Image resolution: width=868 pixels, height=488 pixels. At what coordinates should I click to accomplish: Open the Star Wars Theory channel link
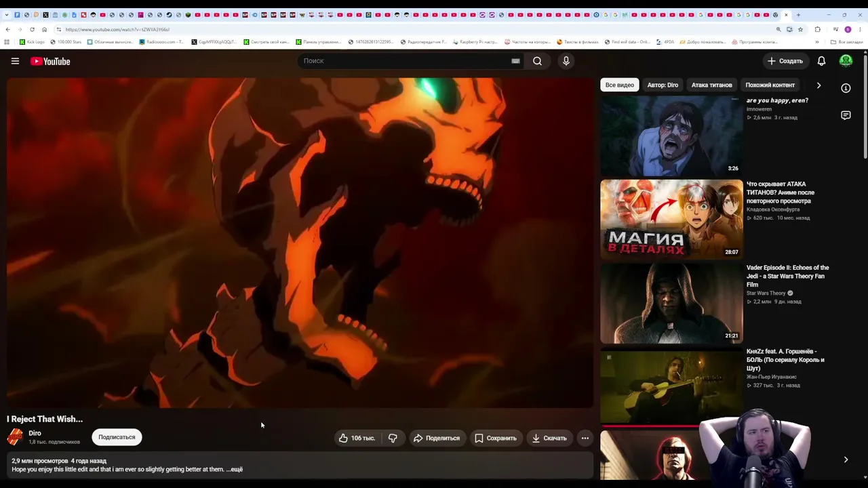766,293
